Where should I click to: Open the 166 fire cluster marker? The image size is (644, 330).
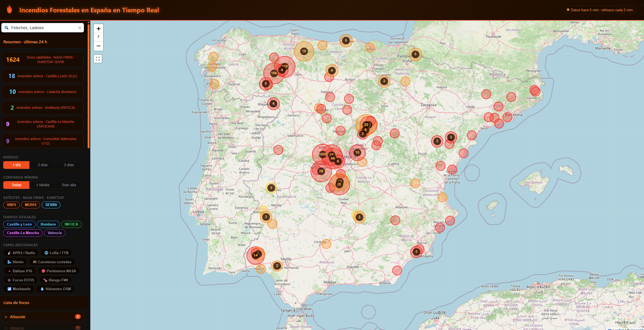(x=274, y=73)
